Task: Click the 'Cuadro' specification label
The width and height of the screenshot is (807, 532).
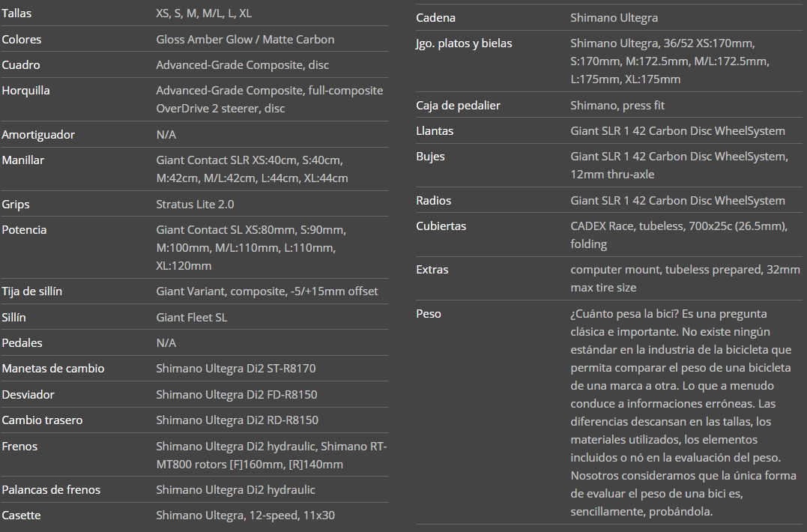Action: point(21,65)
